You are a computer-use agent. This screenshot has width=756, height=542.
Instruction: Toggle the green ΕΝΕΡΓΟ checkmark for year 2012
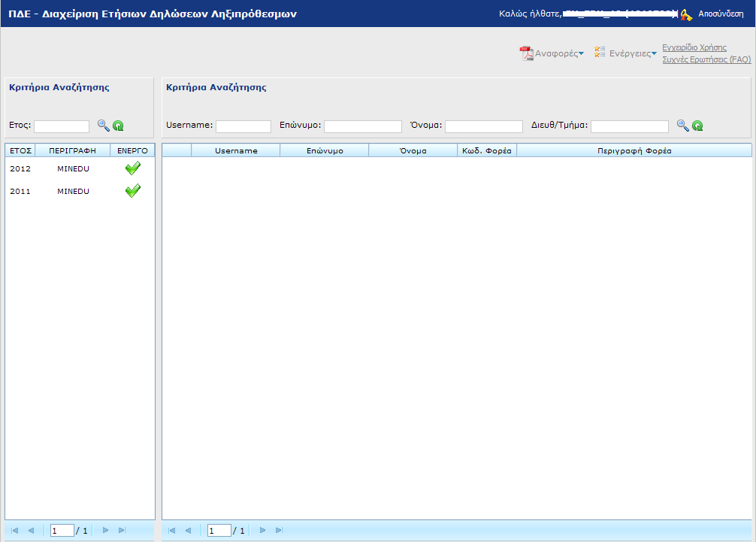click(132, 168)
